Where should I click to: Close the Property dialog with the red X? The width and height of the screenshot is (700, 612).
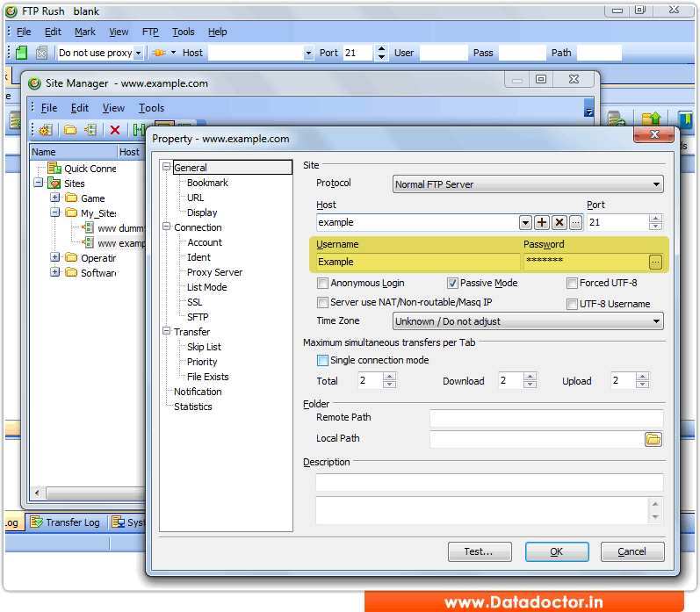[654, 134]
